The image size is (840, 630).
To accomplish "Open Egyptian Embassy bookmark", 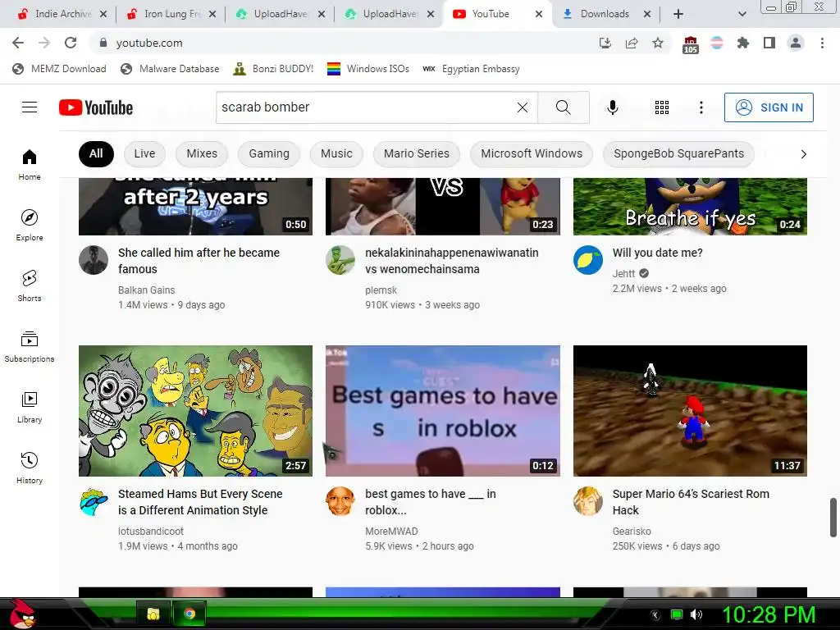I will (471, 69).
